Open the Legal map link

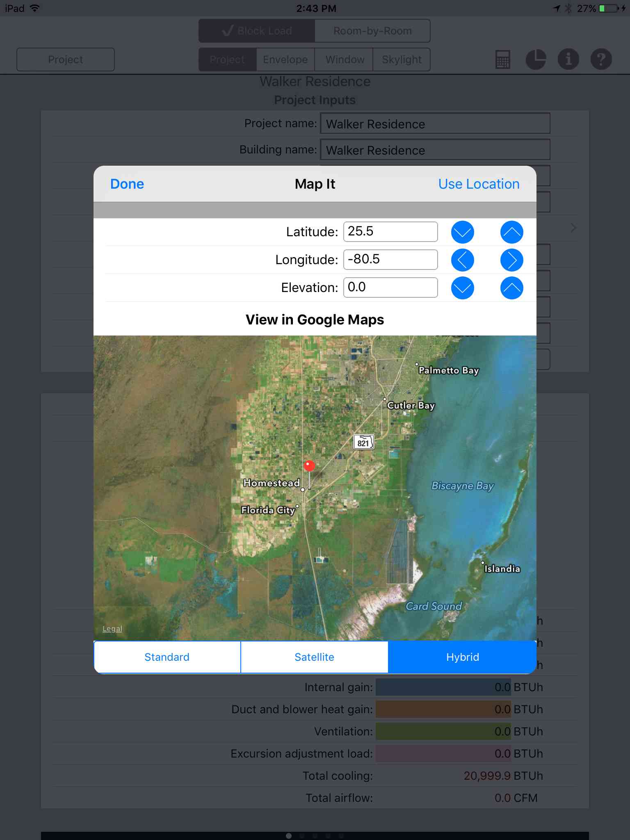(x=112, y=629)
